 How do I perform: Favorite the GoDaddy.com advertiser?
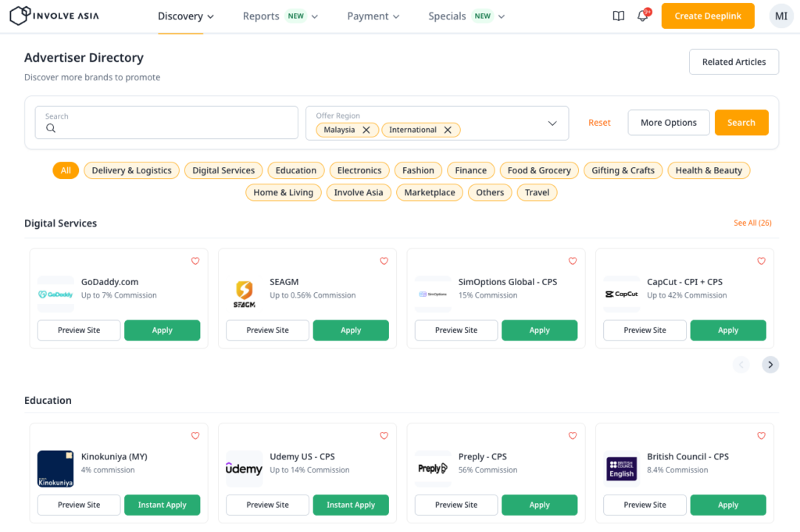(x=195, y=261)
